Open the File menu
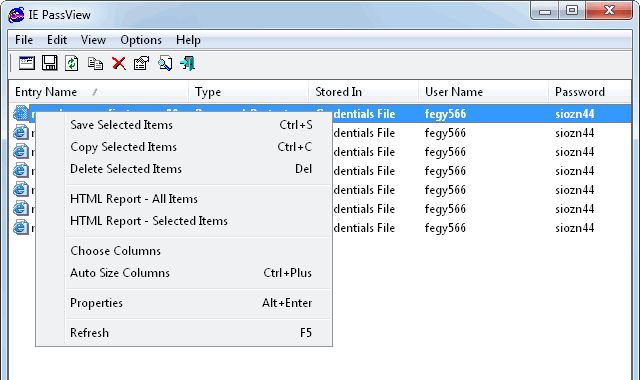 pyautogui.click(x=24, y=40)
